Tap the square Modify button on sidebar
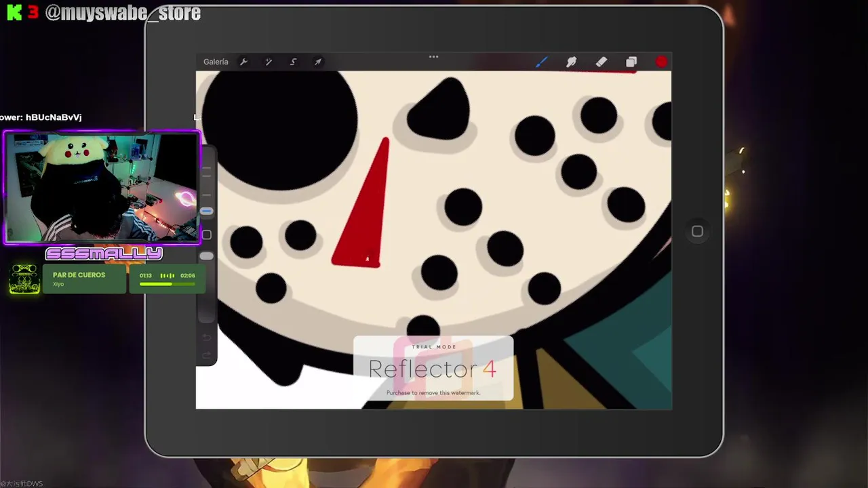Viewport: 868px width, 488px height. pos(207,235)
